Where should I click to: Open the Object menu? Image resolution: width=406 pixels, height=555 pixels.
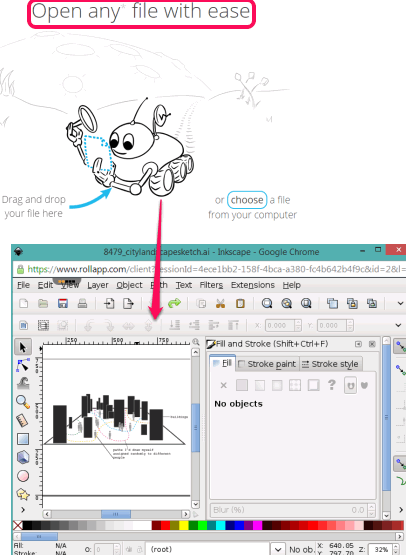[x=129, y=285]
